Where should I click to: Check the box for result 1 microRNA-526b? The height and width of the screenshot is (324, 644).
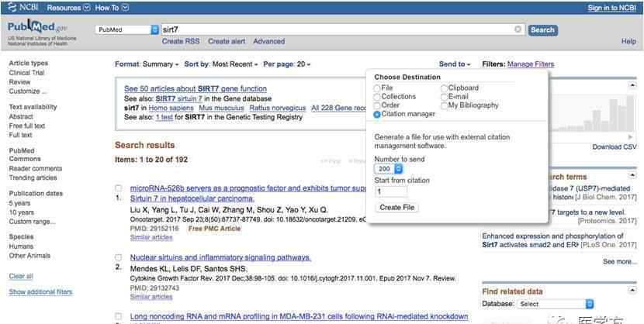[x=118, y=188]
